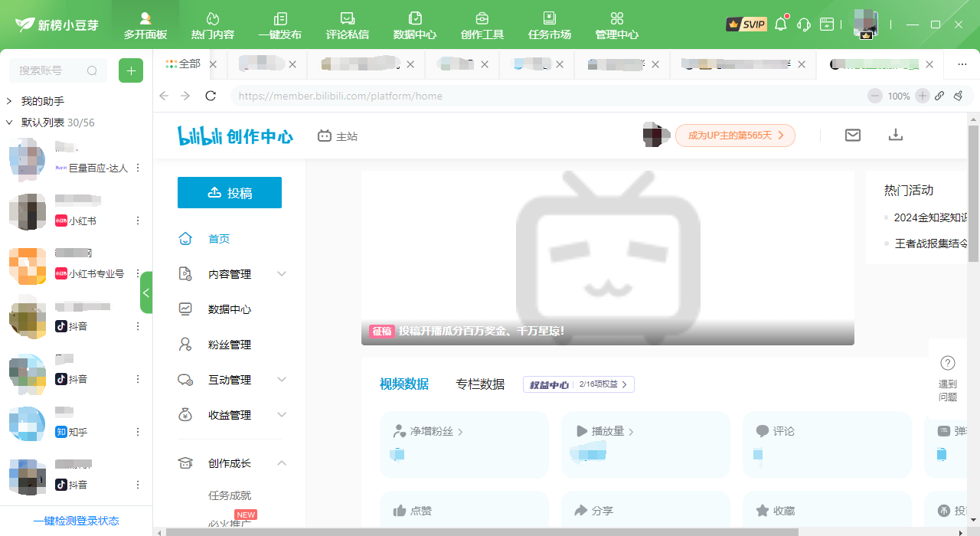This screenshot has height=536, width=980.
Task: Expand the 内容管理 submenu
Action: click(282, 274)
